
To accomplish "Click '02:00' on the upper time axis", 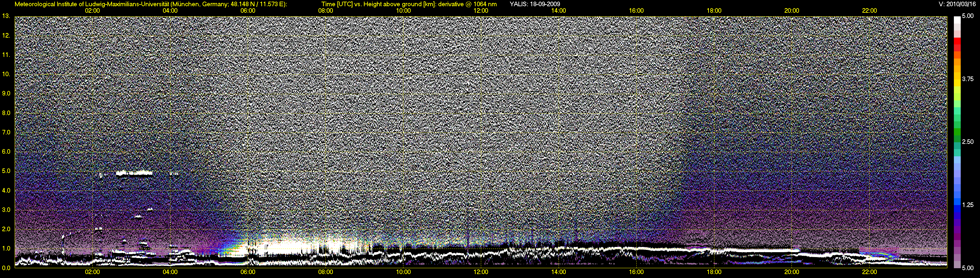I will click(92, 11).
